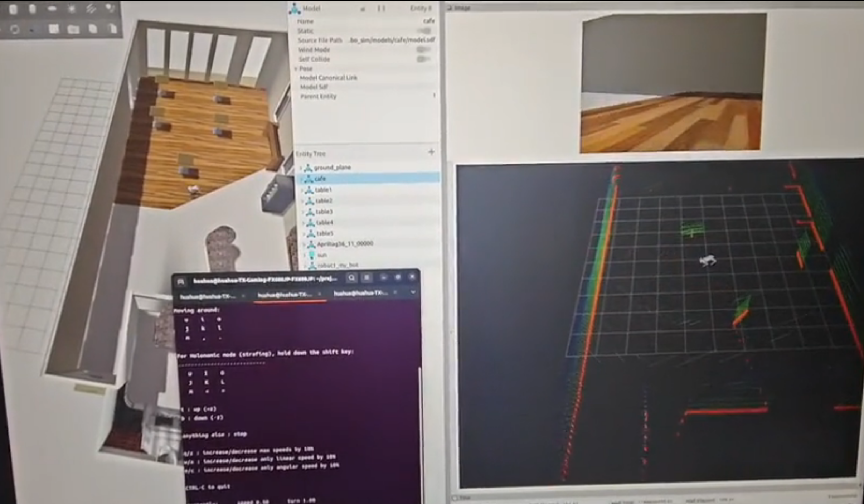
Task: Click terminal search magnifier icon
Action: (351, 278)
